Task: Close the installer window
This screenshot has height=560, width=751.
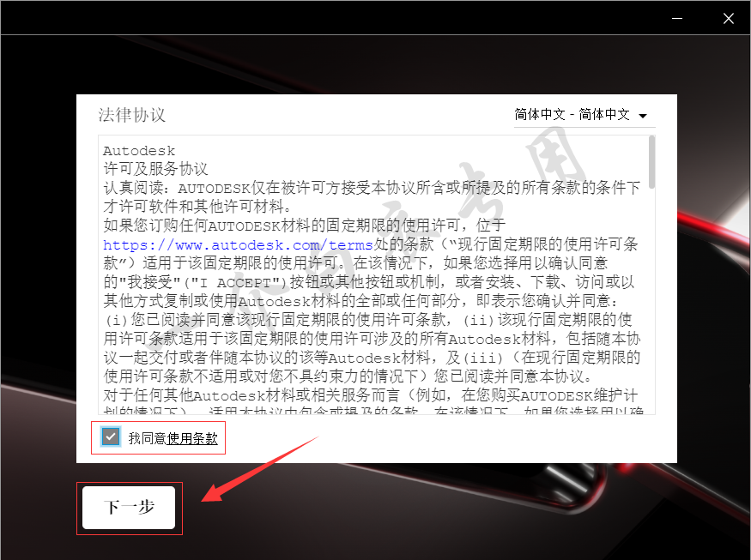Action: pyautogui.click(x=729, y=18)
